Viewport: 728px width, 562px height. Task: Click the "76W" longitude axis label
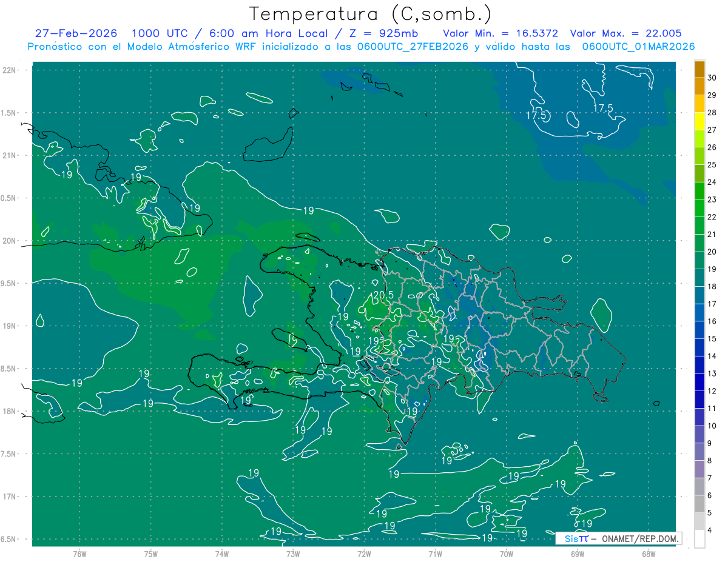[x=79, y=554]
